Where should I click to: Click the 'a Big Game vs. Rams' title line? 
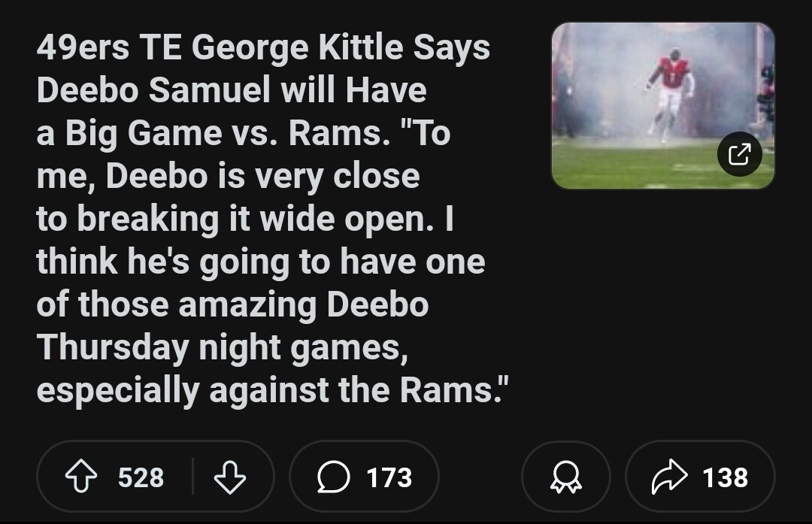tap(242, 134)
